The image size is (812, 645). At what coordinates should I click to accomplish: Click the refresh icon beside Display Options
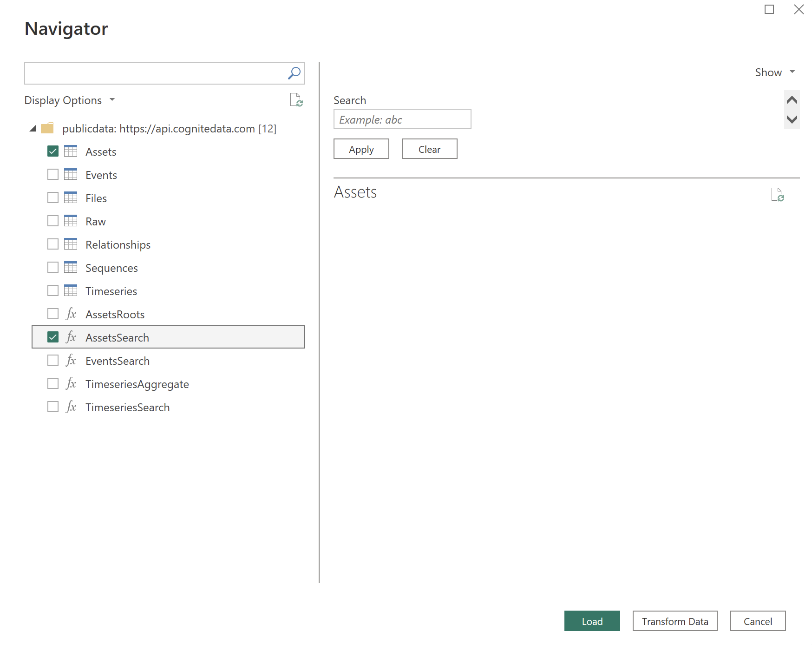(x=296, y=100)
